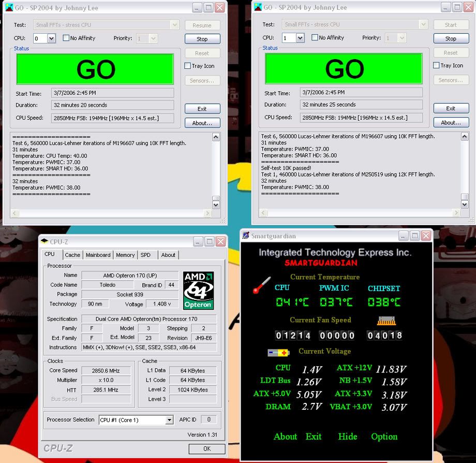
Task: Open Priority dropdown in left SP2004 window
Action: coord(153,38)
